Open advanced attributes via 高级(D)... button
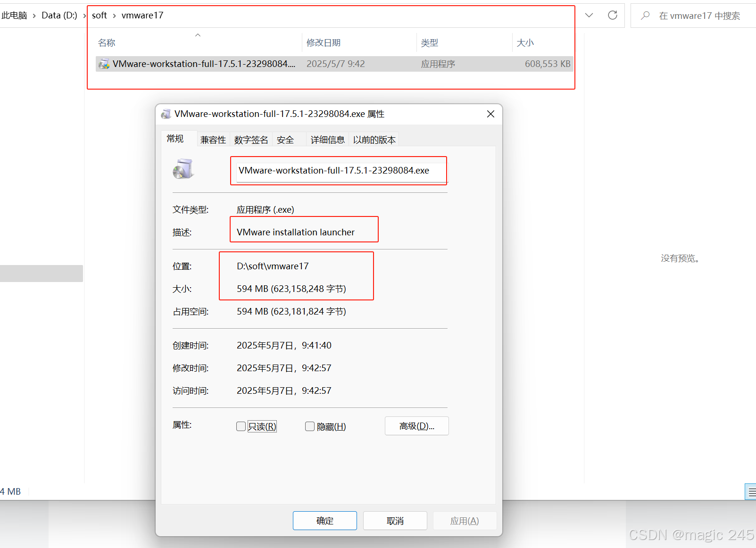This screenshot has height=548, width=756. tap(417, 426)
